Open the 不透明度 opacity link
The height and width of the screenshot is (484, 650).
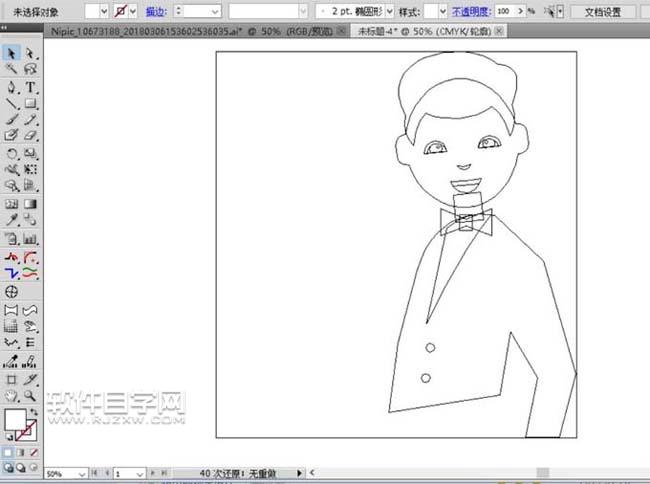click(471, 11)
